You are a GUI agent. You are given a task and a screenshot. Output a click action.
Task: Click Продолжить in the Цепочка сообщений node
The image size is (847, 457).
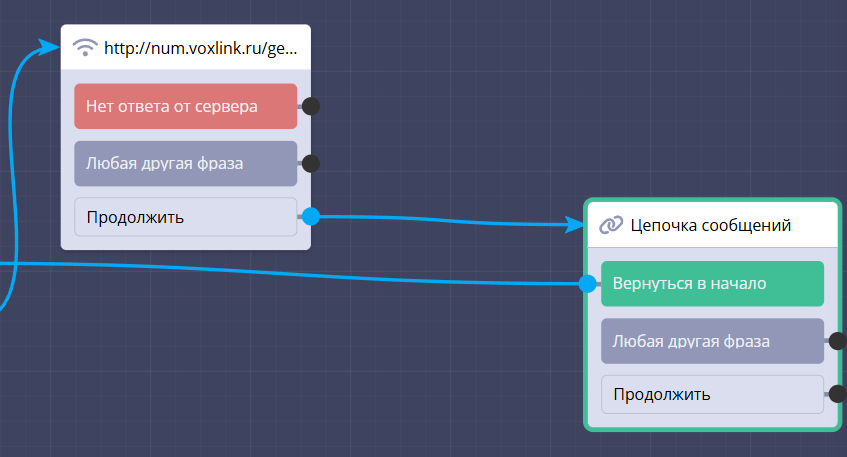pyautogui.click(x=712, y=394)
